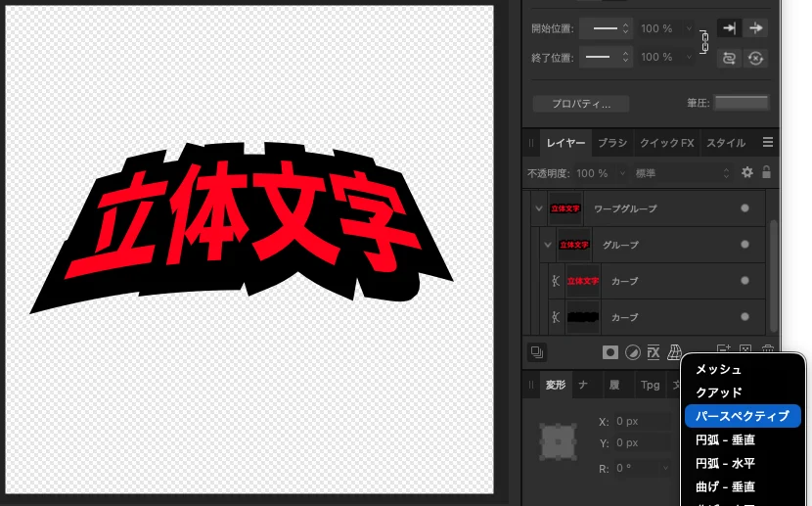
Task: Switch to the スタイル tab
Action: (726, 143)
